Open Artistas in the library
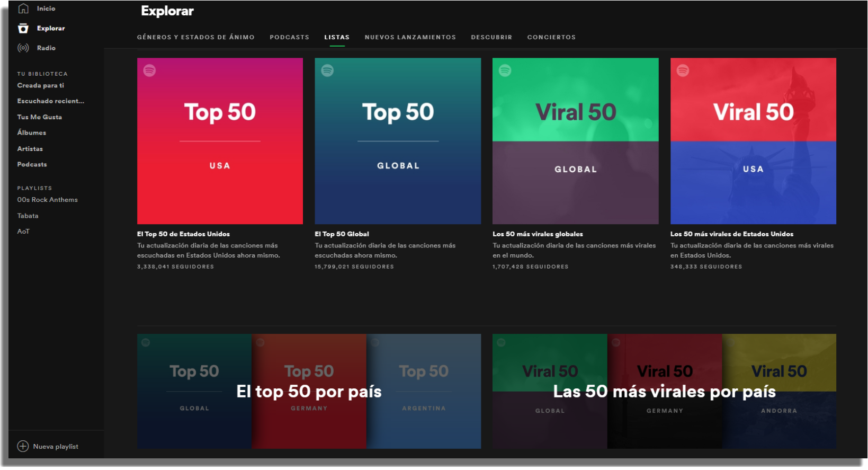Image resolution: width=868 pixels, height=470 pixels. (30, 148)
